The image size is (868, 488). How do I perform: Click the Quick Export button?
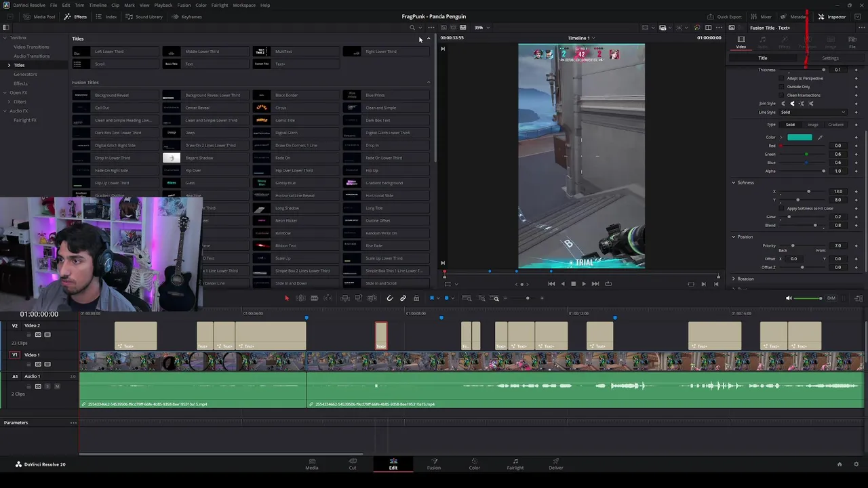(725, 17)
